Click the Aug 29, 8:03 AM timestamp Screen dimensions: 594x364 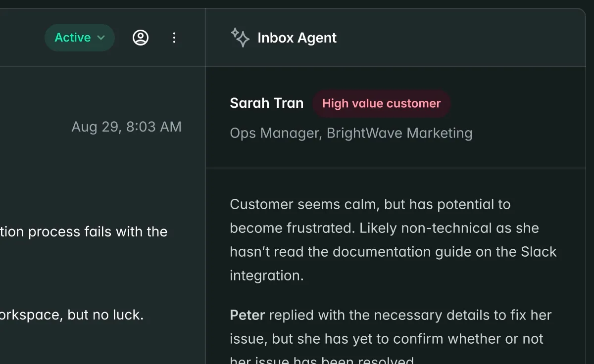coord(127,127)
